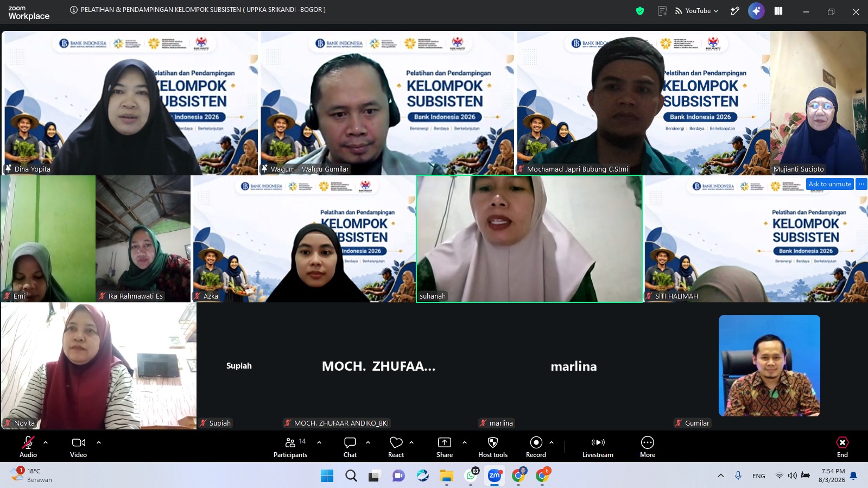Open the clock showing 7:54 PM
The width and height of the screenshot is (868, 488).
coord(832,476)
